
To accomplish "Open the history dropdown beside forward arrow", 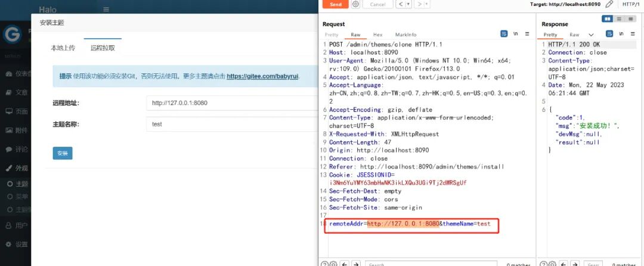I will click(427, 4).
